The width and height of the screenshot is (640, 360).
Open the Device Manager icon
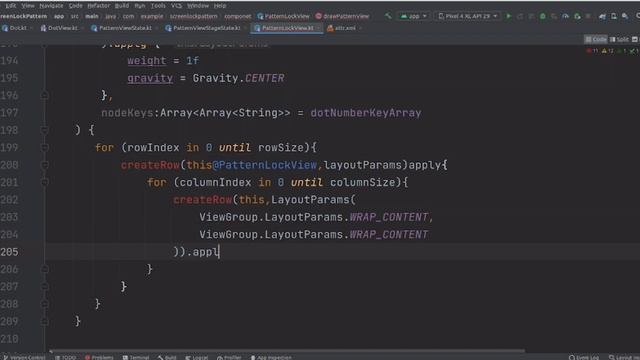coord(613,16)
